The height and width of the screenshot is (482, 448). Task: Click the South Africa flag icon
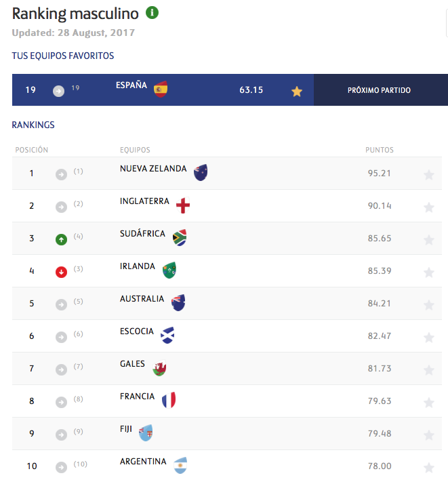click(x=179, y=237)
